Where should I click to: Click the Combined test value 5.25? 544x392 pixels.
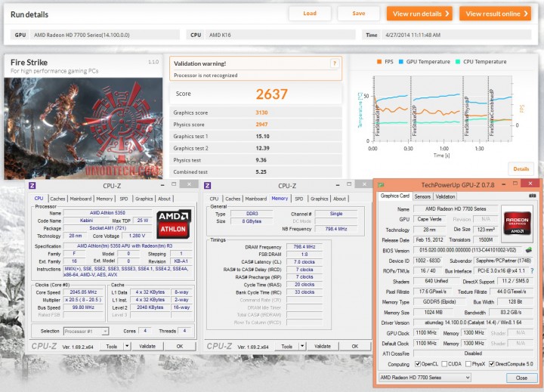click(261, 171)
